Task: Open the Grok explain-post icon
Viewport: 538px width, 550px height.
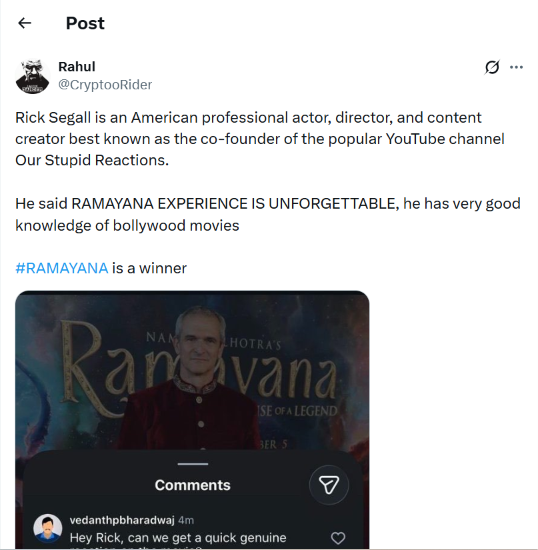Action: (492, 67)
